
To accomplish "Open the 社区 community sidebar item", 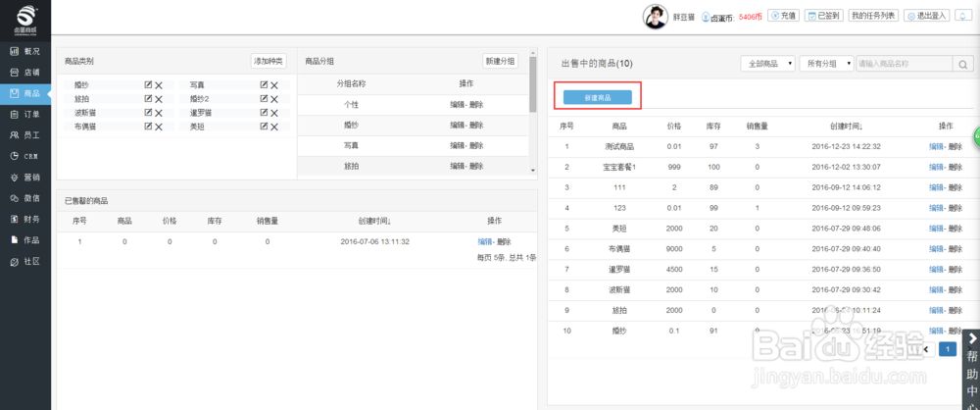I will pos(25,261).
